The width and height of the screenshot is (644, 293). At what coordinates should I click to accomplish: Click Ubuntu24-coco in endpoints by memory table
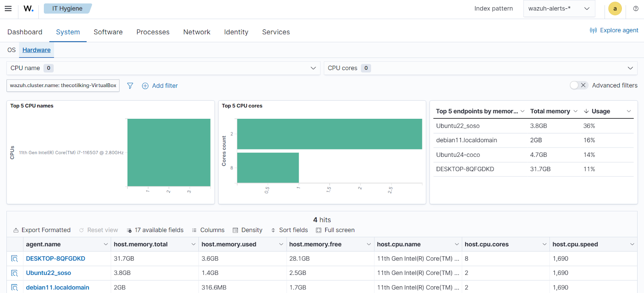coord(458,155)
